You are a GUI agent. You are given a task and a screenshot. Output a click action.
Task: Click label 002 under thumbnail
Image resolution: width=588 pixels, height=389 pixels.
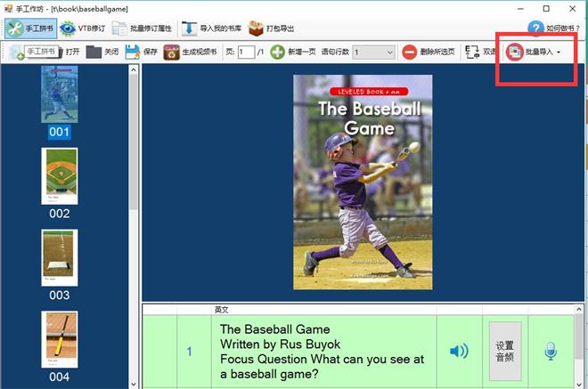(x=60, y=214)
